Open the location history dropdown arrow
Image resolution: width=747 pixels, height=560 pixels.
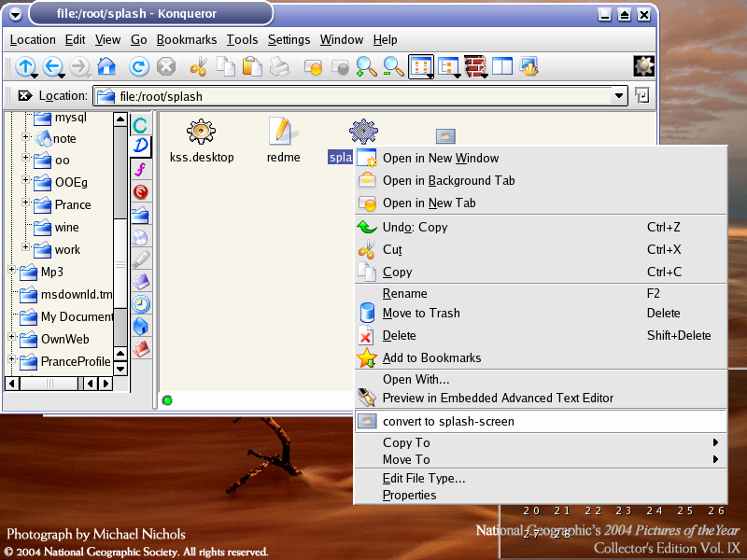(618, 96)
